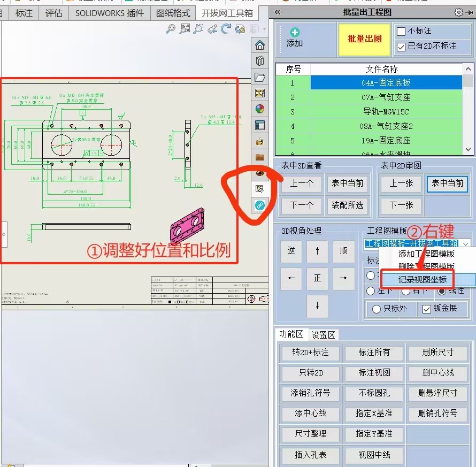Switch to the 标注 ribbon tab
Screen dimensions: 476x467
[x=24, y=13]
